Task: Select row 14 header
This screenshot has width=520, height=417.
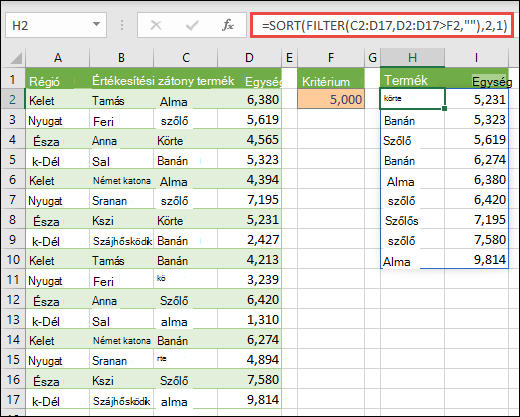Action: (13, 339)
